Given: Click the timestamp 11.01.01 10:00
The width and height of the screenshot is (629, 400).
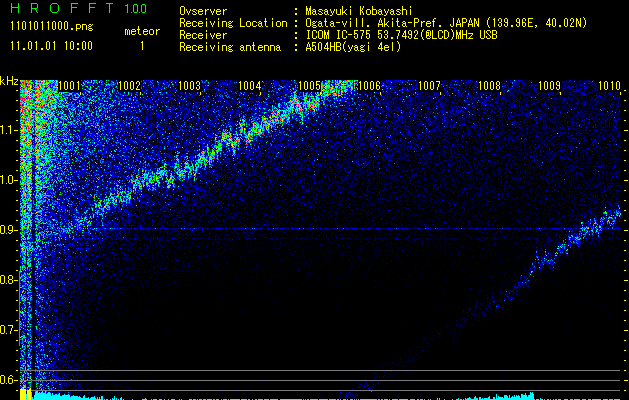Looking at the screenshot, I should 51,46.
